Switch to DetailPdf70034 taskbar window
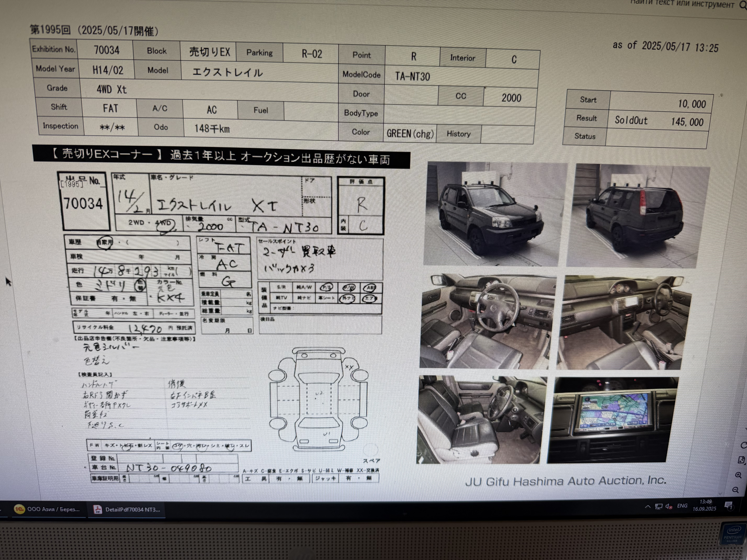 click(127, 509)
